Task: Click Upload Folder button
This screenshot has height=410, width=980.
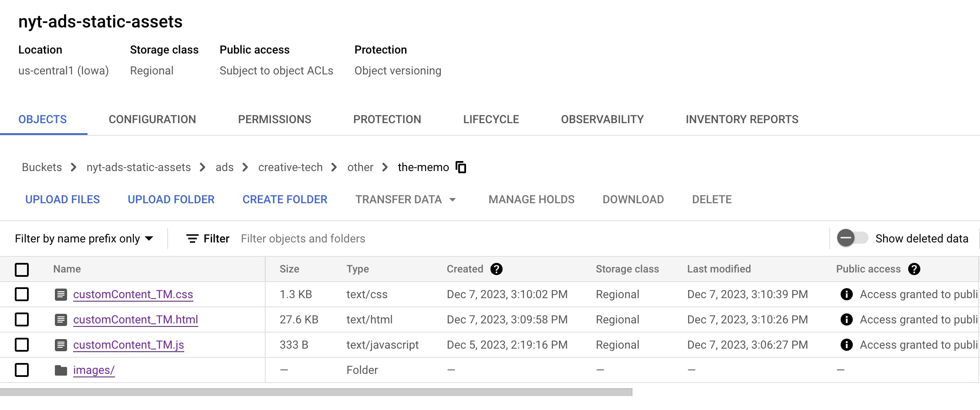Action: click(x=171, y=199)
